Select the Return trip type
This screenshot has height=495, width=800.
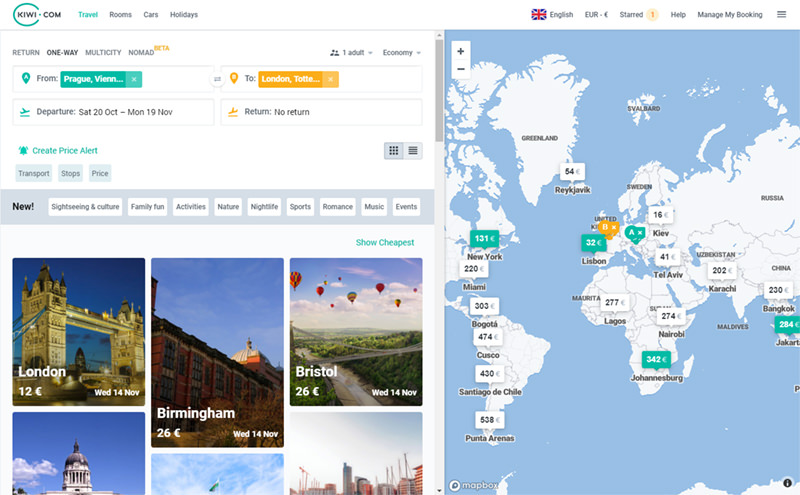(x=26, y=53)
